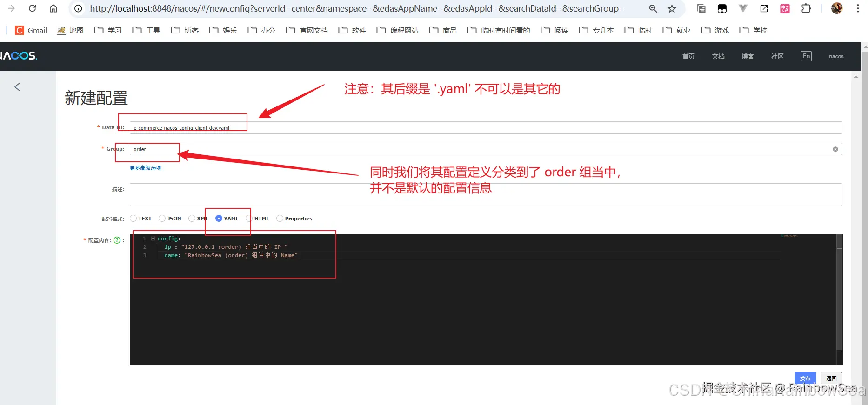
Task: Open the browser three-dot menu
Action: (x=858, y=8)
